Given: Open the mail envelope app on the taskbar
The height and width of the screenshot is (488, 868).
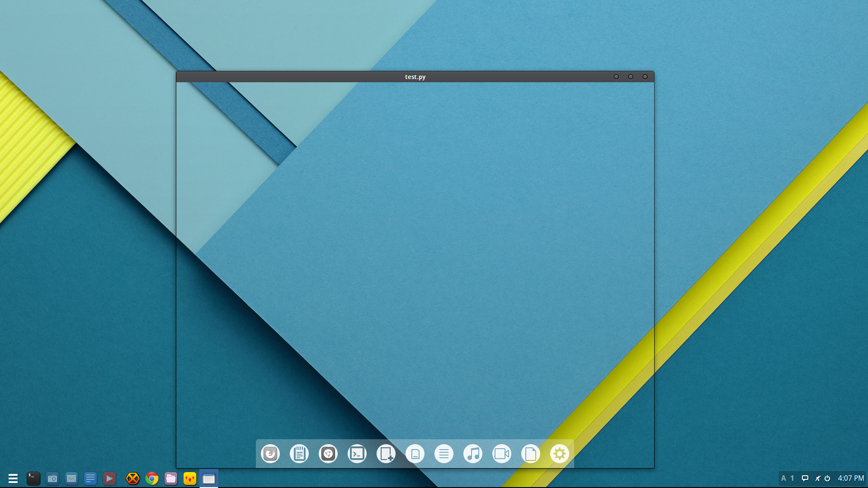Looking at the screenshot, I should click(71, 479).
